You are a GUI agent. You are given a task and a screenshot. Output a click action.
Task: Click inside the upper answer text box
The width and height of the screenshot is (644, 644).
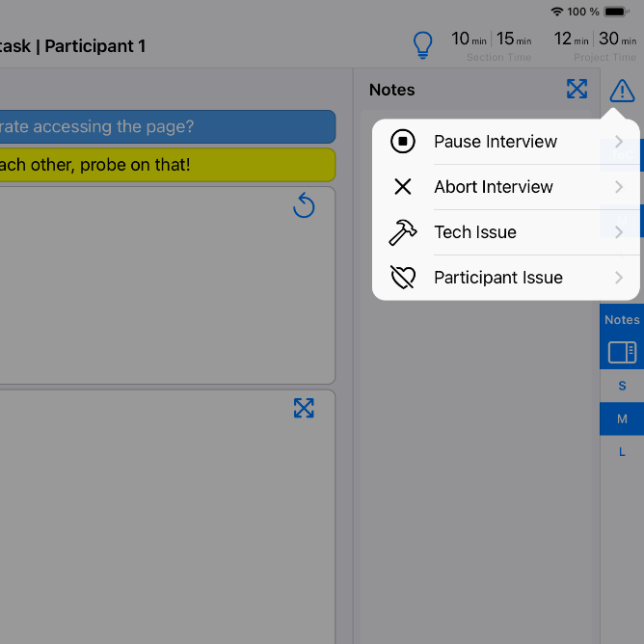point(168,285)
